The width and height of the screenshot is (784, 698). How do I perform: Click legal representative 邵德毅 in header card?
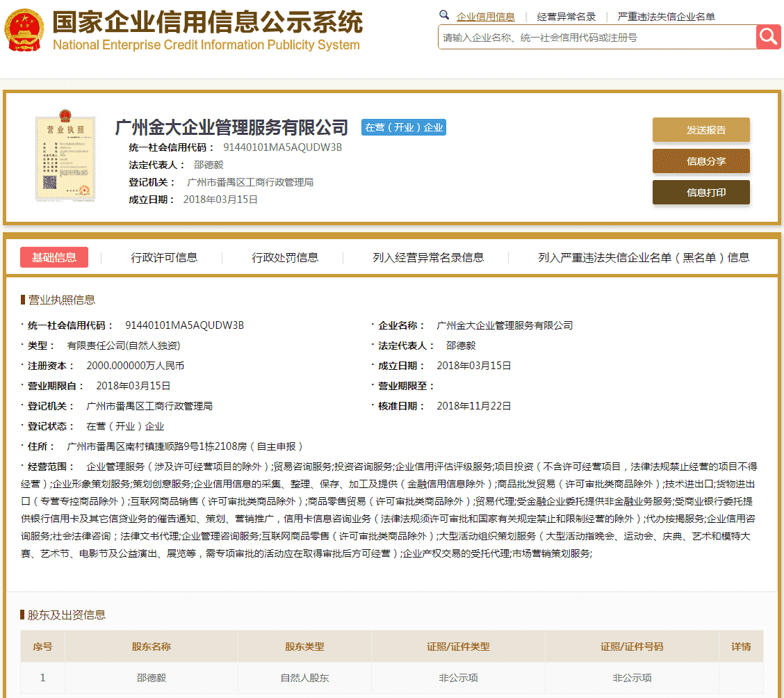pyautogui.click(x=209, y=165)
